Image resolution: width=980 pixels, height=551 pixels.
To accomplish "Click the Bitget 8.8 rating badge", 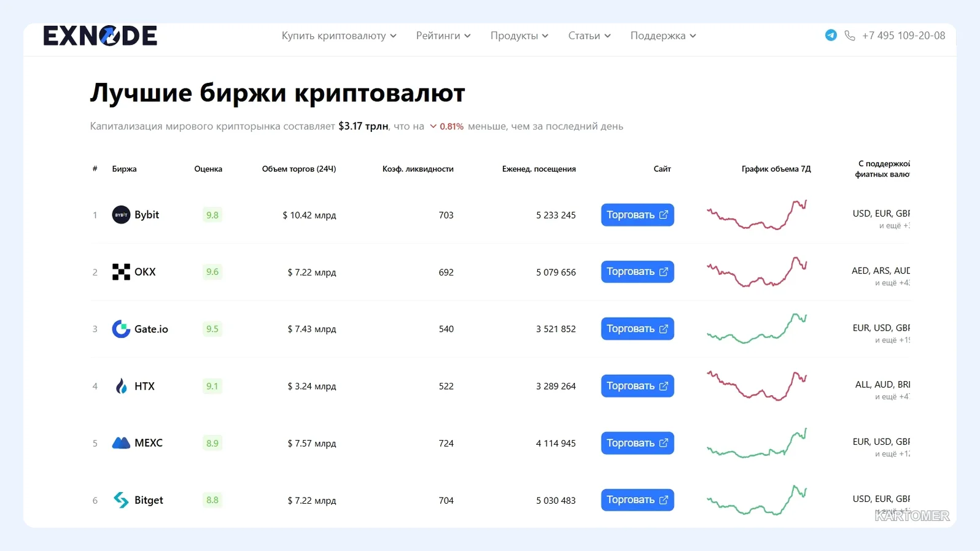I will 212,500.
